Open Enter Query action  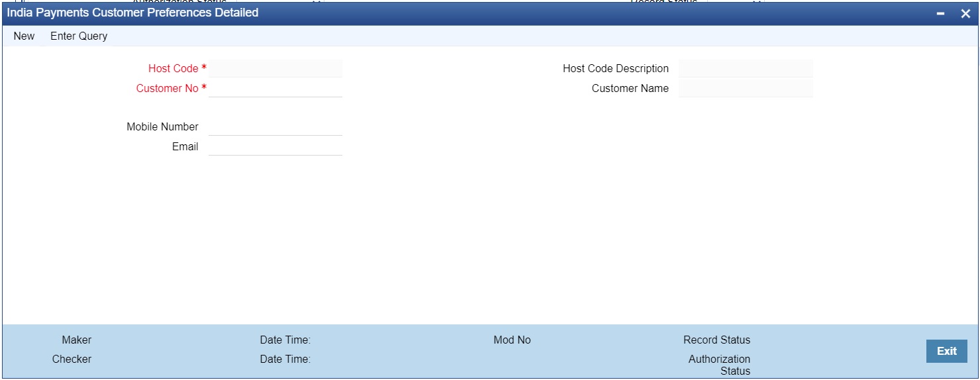[x=79, y=36]
